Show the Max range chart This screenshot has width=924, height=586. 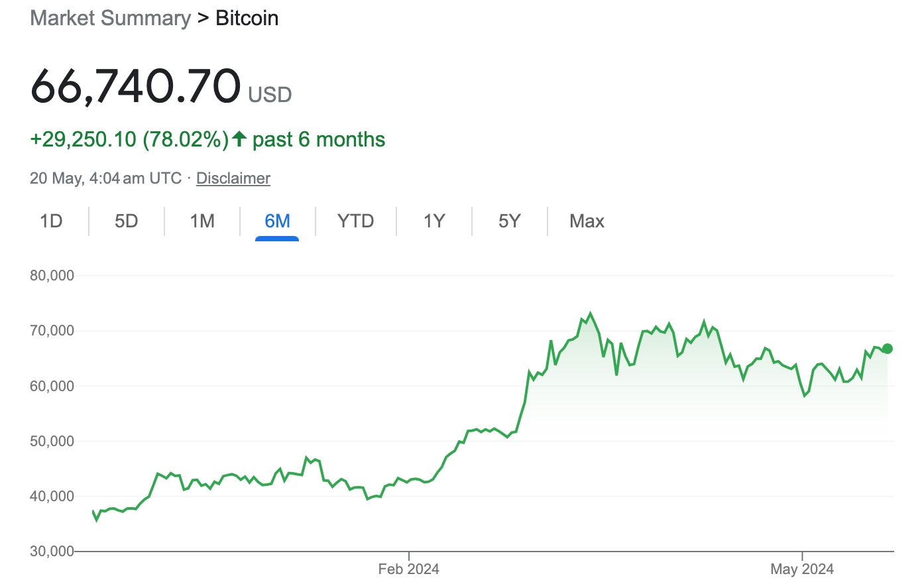pos(587,221)
